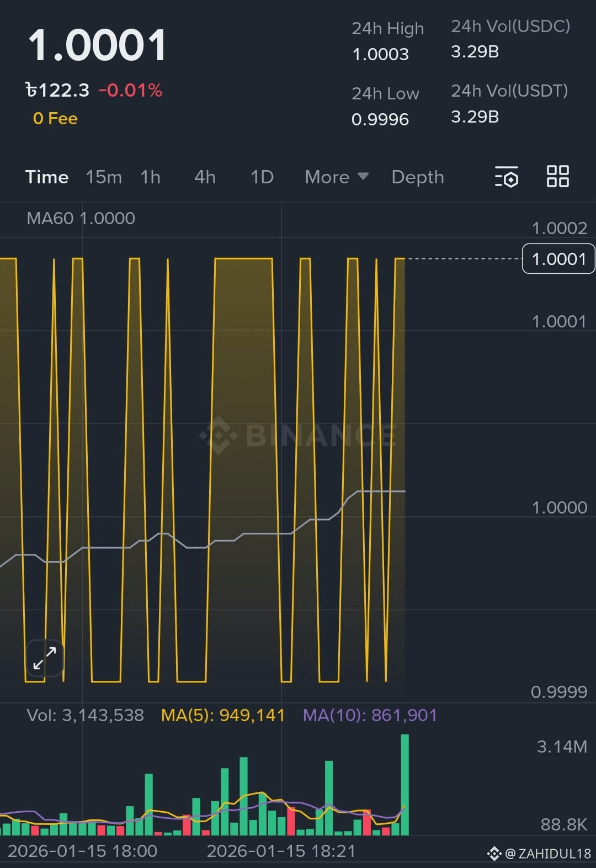Click the 24h Low value 0.9996
Image resolution: width=596 pixels, height=868 pixels.
click(x=380, y=119)
